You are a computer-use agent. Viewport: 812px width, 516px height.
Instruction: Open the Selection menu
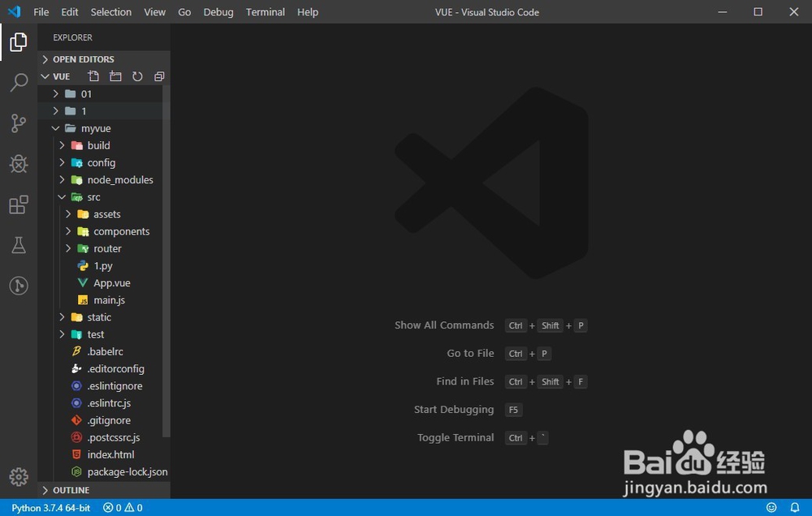click(110, 12)
